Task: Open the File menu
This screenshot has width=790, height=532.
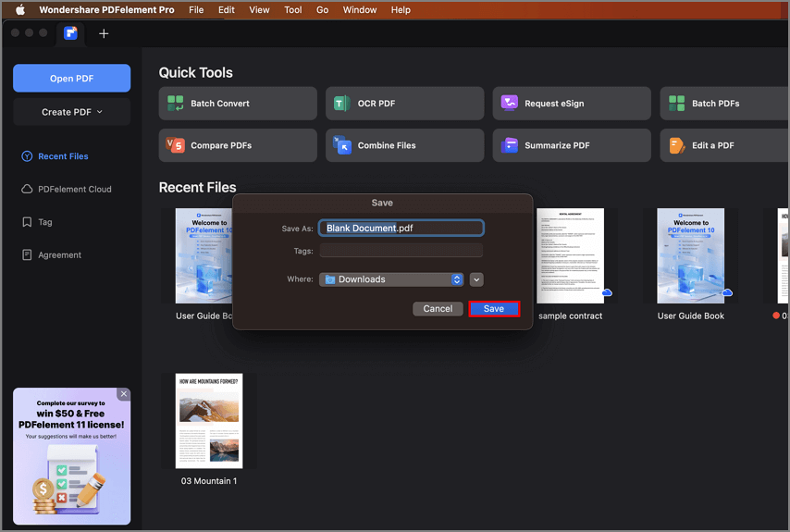Action: tap(196, 9)
